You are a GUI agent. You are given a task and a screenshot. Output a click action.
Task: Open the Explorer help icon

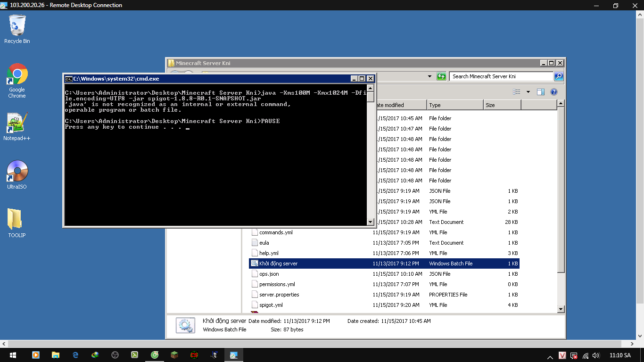(554, 92)
